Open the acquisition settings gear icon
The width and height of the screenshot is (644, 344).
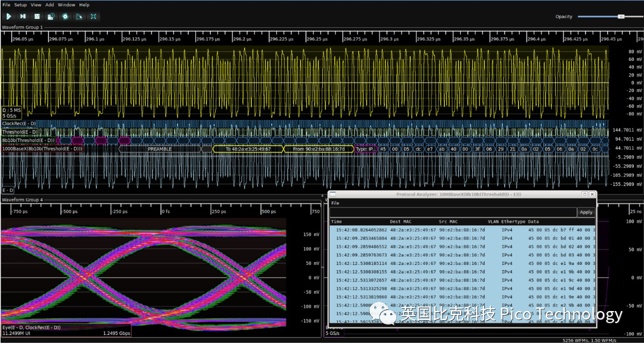(65, 16)
